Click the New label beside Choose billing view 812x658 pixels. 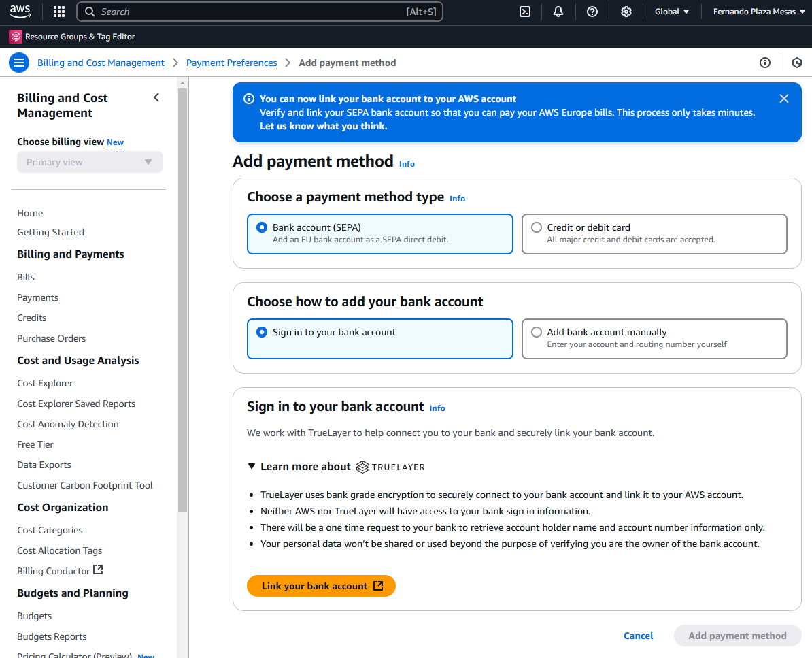point(115,142)
